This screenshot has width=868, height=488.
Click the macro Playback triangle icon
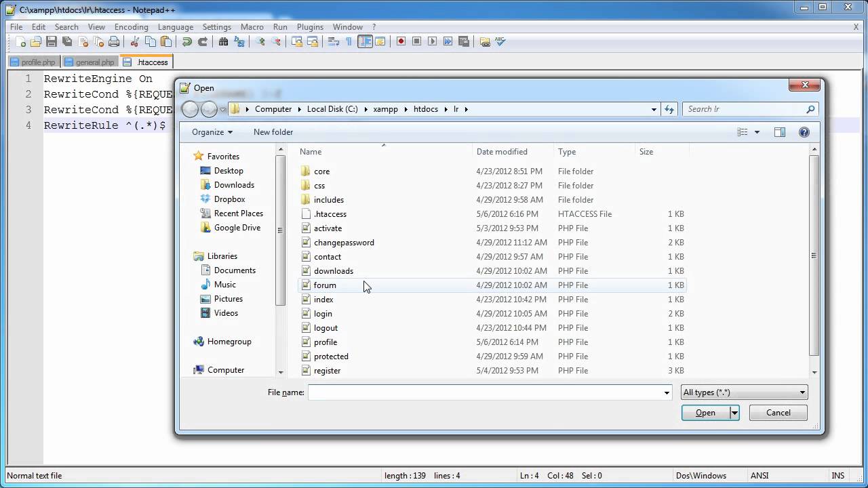click(433, 41)
